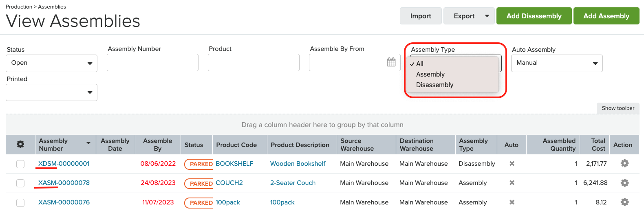
Task: Tick checkbox for assembly XDSM-00000001
Action: 20,164
